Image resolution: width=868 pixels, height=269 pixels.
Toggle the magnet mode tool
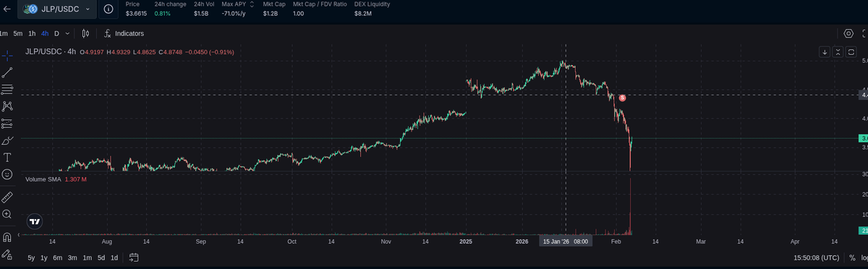[7, 236]
